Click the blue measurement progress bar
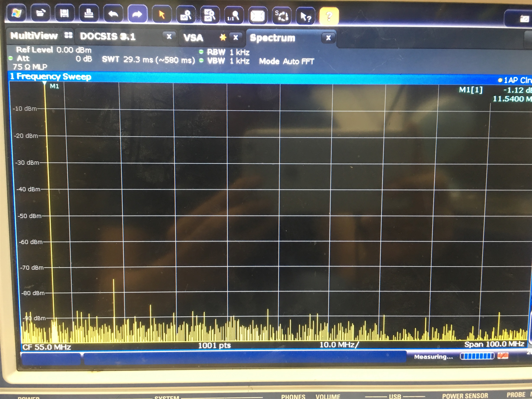532x399 pixels. 477,356
